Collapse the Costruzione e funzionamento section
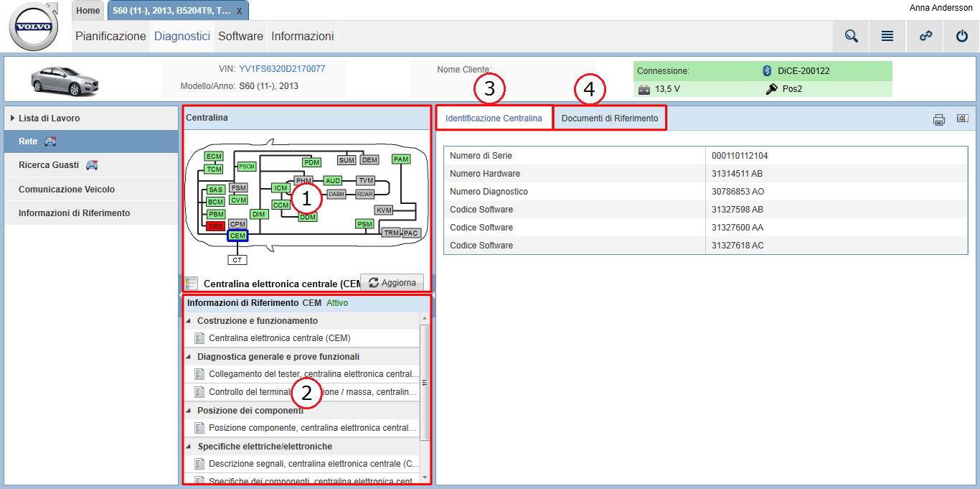Screen dimensions: 980x489 tap(189, 321)
